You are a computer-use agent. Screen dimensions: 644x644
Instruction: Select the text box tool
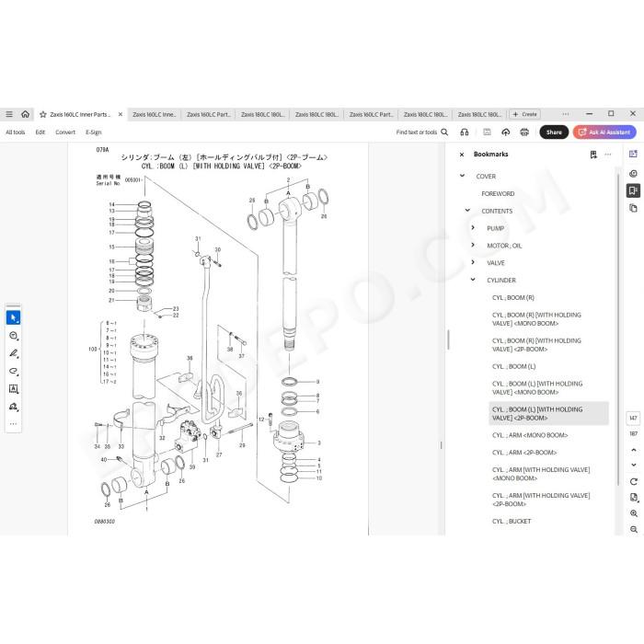click(13, 389)
